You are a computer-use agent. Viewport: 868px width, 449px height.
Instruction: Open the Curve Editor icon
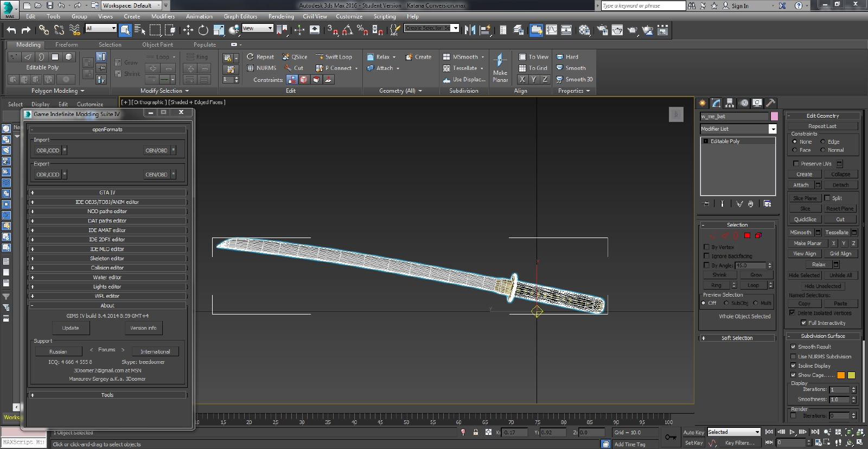pos(551,30)
